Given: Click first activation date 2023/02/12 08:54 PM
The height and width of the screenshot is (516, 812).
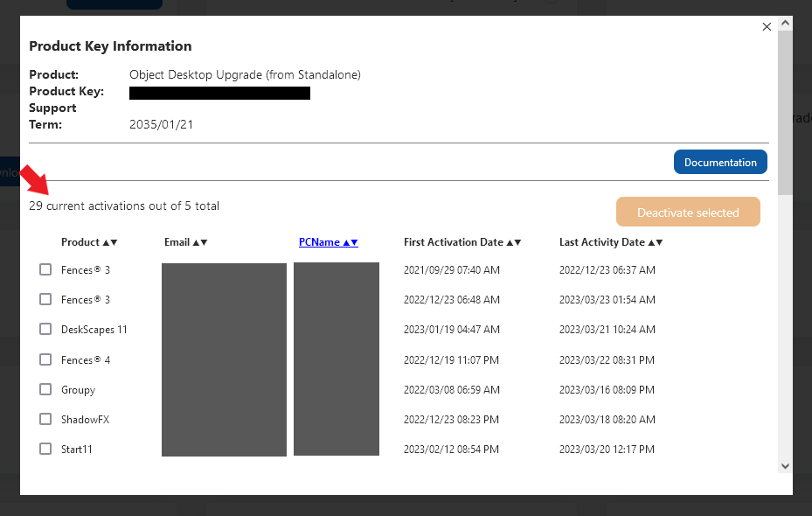Looking at the screenshot, I should (452, 450).
